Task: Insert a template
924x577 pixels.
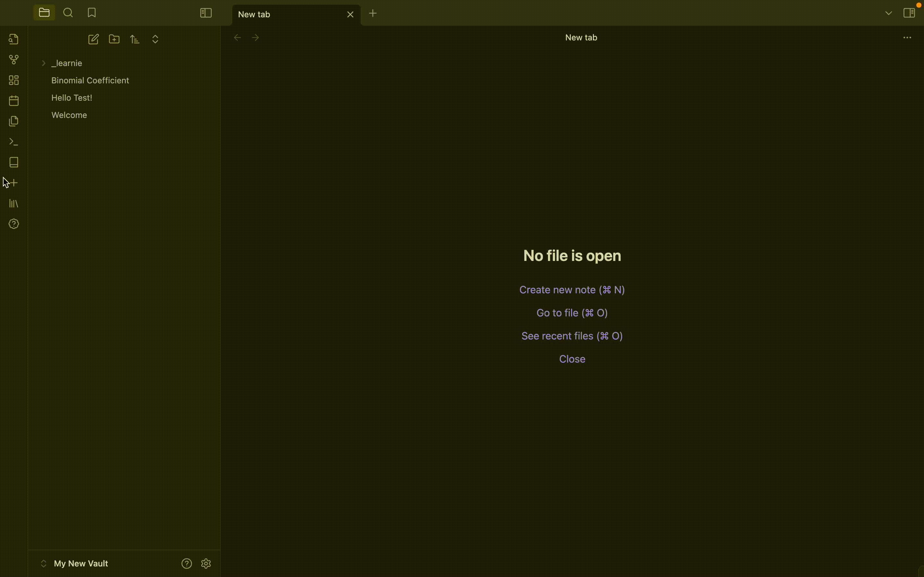Action: coord(14,121)
